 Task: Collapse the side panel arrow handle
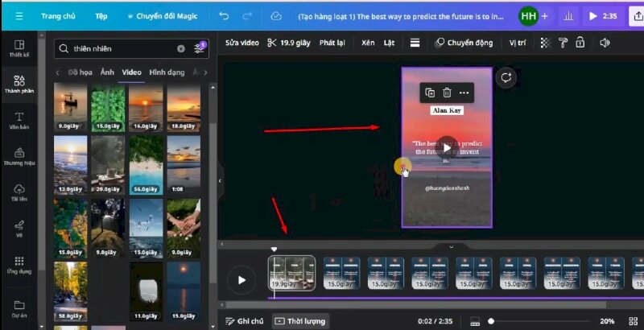pos(220,180)
